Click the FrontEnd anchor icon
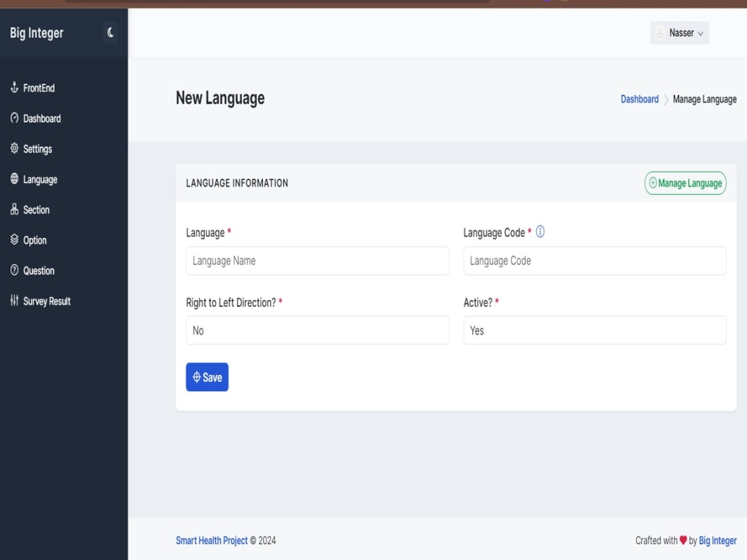The height and width of the screenshot is (560, 747). click(14, 87)
